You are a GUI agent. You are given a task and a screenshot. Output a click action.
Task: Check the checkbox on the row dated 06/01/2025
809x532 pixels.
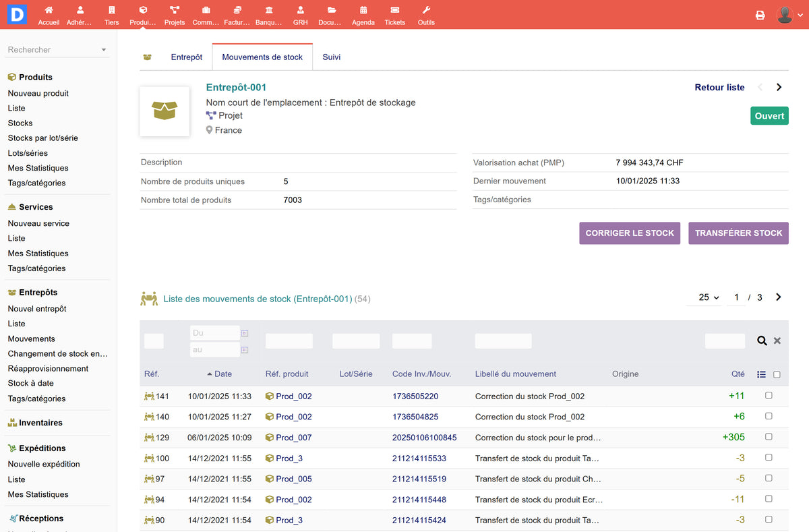tap(770, 438)
